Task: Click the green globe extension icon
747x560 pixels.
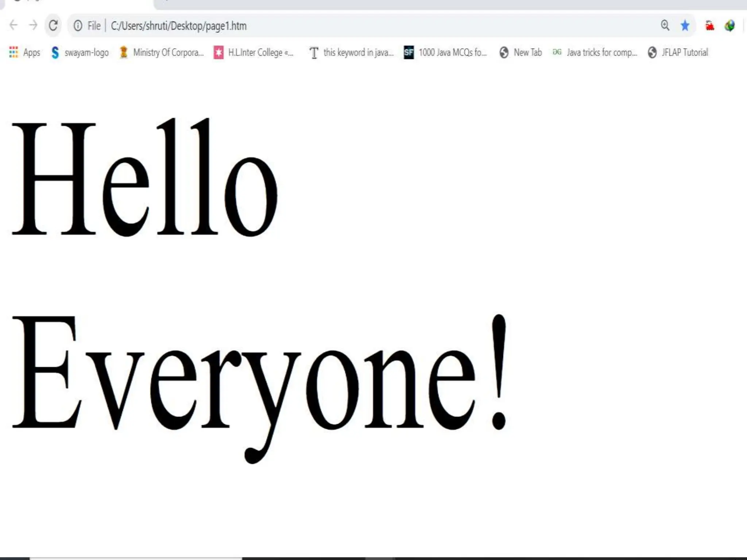Action: point(730,26)
